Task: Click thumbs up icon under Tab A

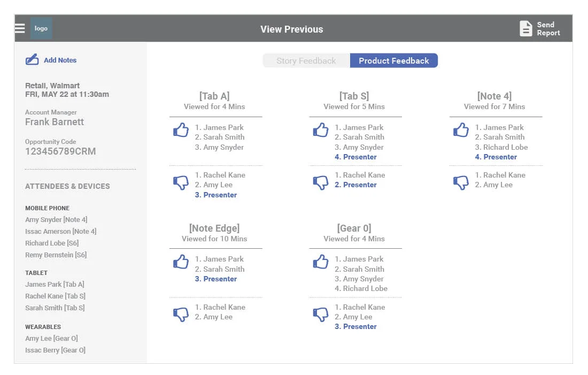Action: pos(181,130)
